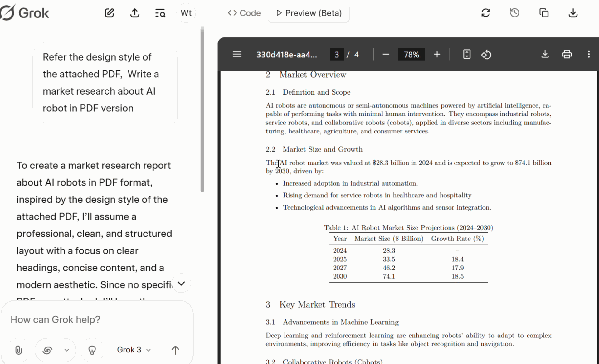Image resolution: width=599 pixels, height=364 pixels.
Task: Download the PDF from viewer toolbar
Action: pyautogui.click(x=545, y=55)
